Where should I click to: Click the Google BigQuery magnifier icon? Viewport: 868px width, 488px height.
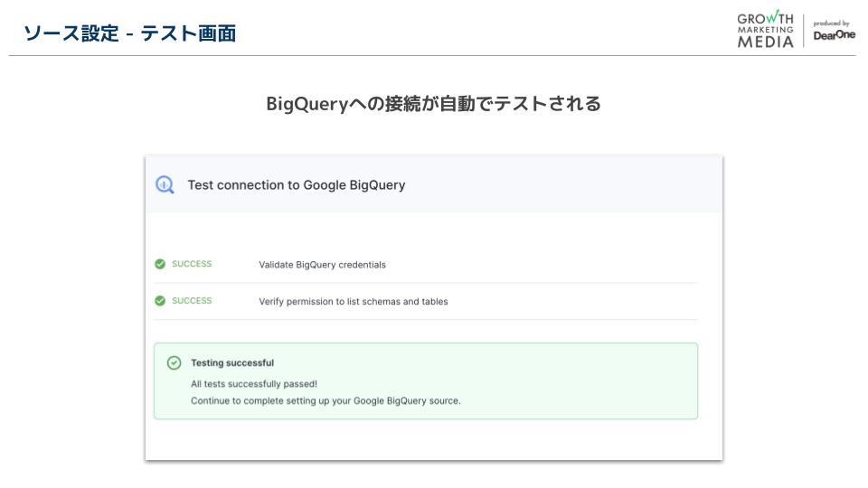coord(165,184)
